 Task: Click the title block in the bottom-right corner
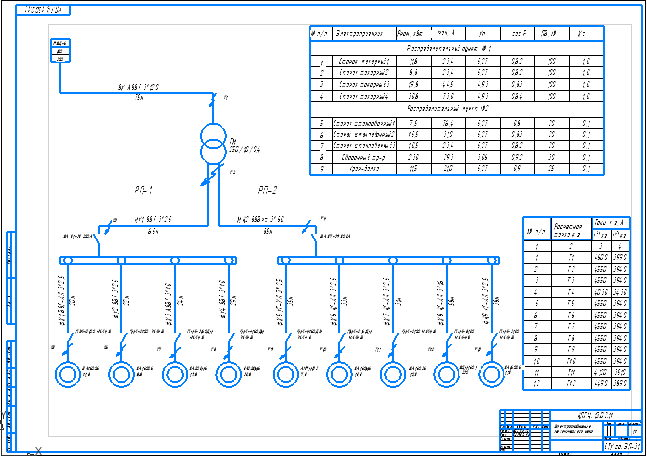[569, 429]
